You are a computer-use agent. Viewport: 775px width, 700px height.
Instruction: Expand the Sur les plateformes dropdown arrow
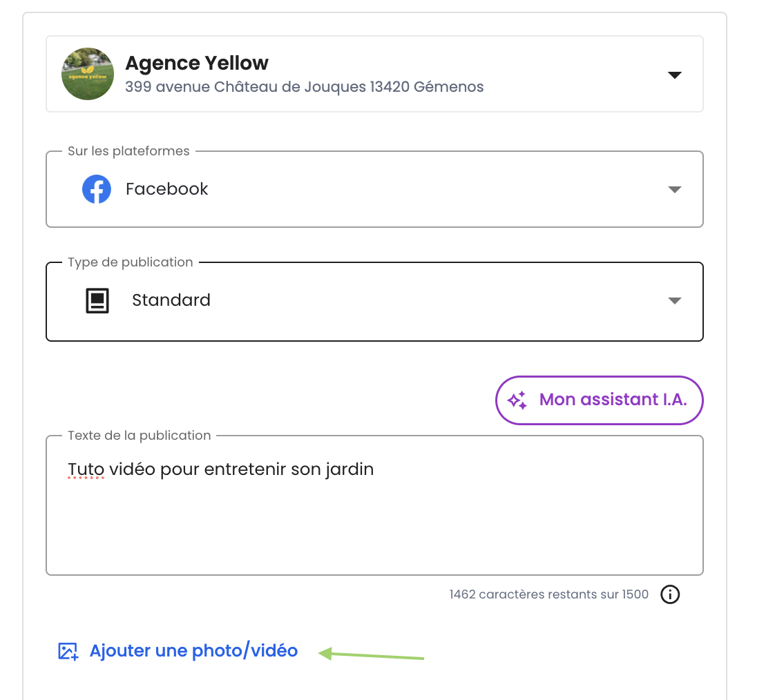[x=675, y=190]
